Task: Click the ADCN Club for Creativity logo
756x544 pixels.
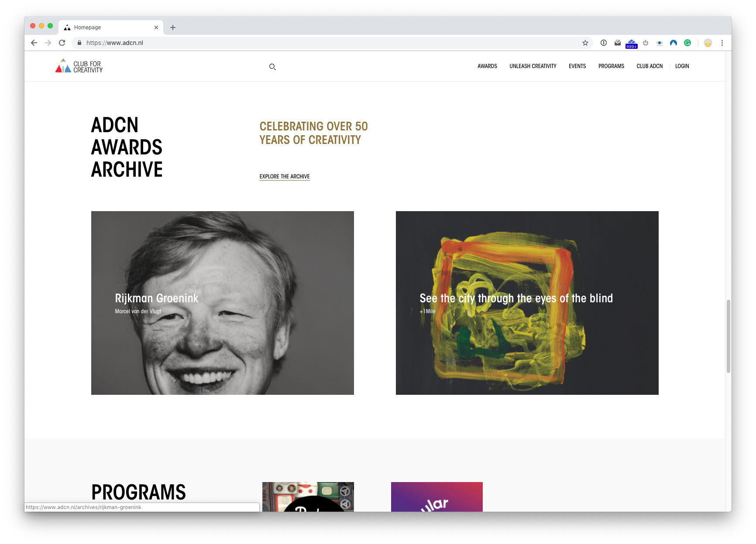Action: [x=79, y=66]
